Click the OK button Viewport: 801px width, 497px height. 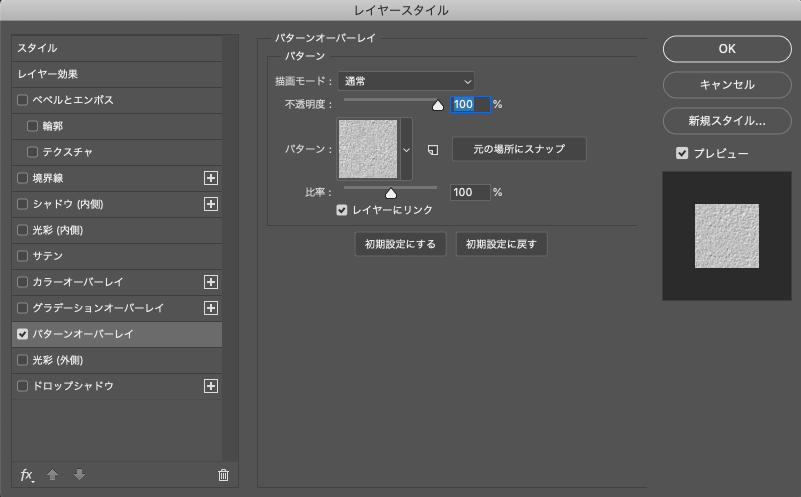point(727,49)
